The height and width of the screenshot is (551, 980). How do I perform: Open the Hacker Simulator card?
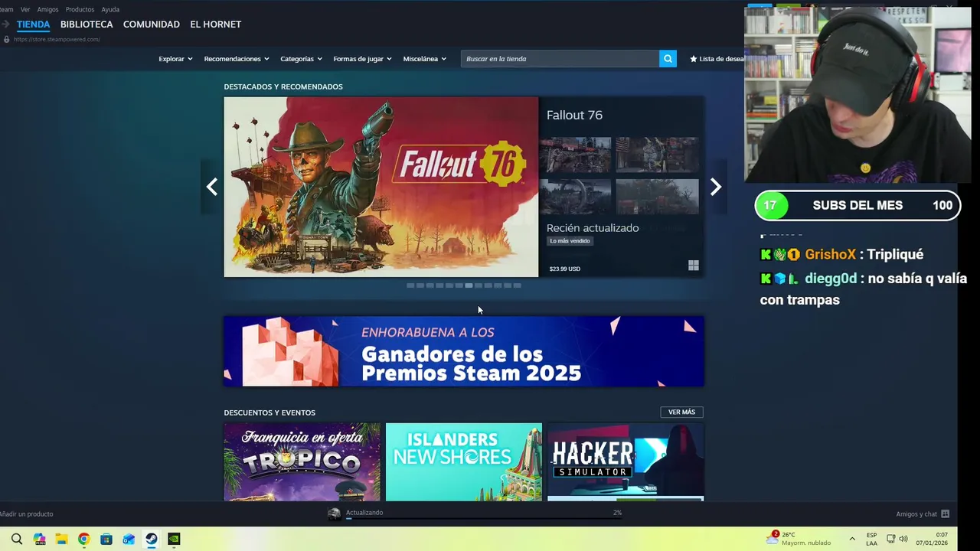[x=626, y=462]
